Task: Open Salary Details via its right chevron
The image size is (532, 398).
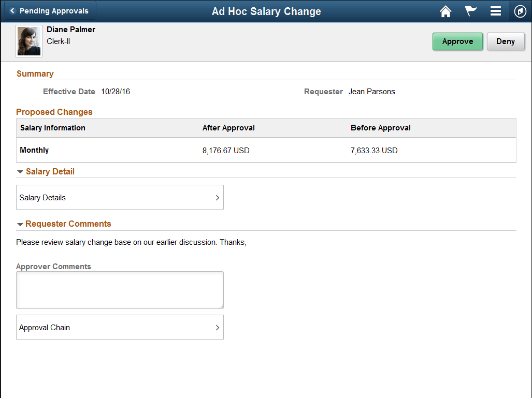Action: coord(217,197)
